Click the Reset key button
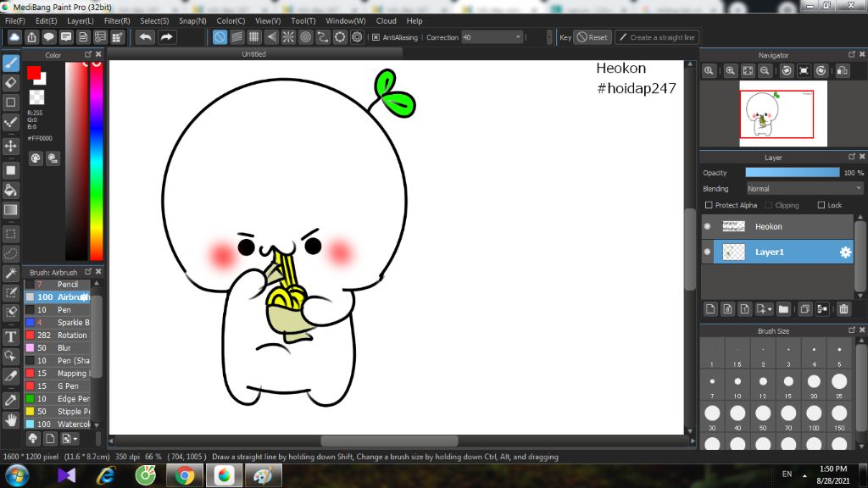868x488 pixels. point(593,37)
